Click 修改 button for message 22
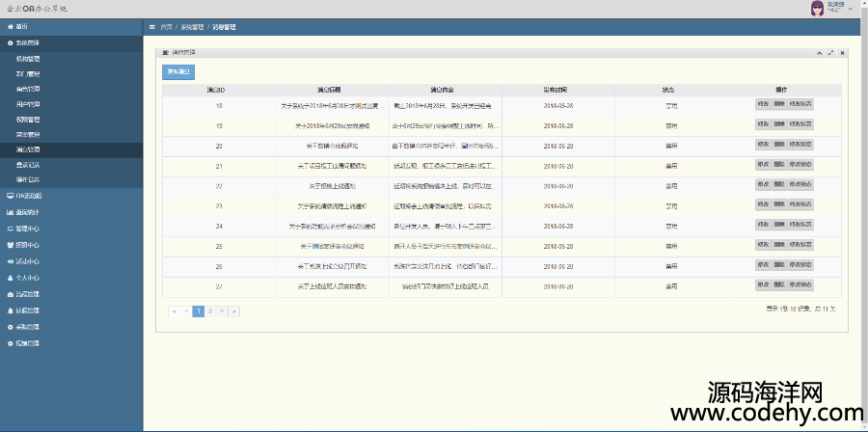 pos(762,184)
